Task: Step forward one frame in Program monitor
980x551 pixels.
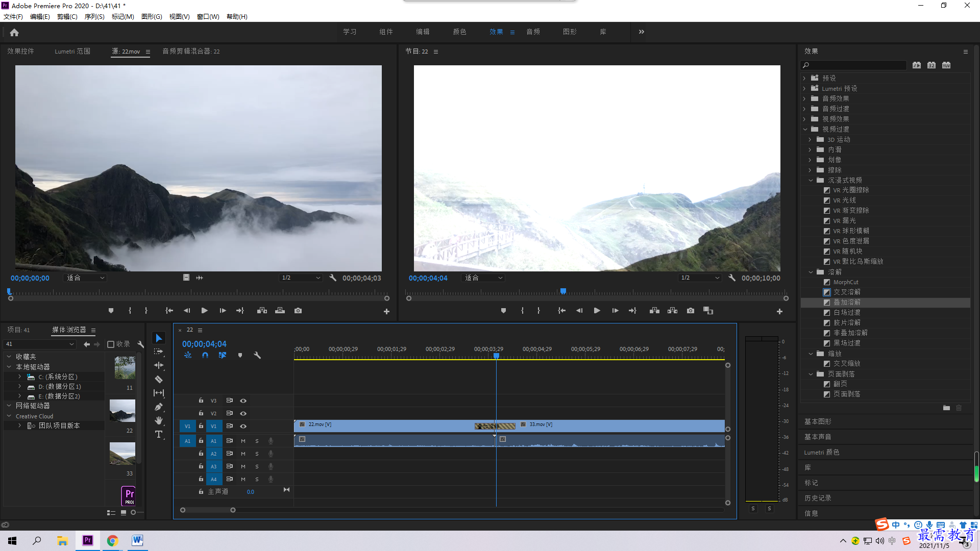Action: 615,311
